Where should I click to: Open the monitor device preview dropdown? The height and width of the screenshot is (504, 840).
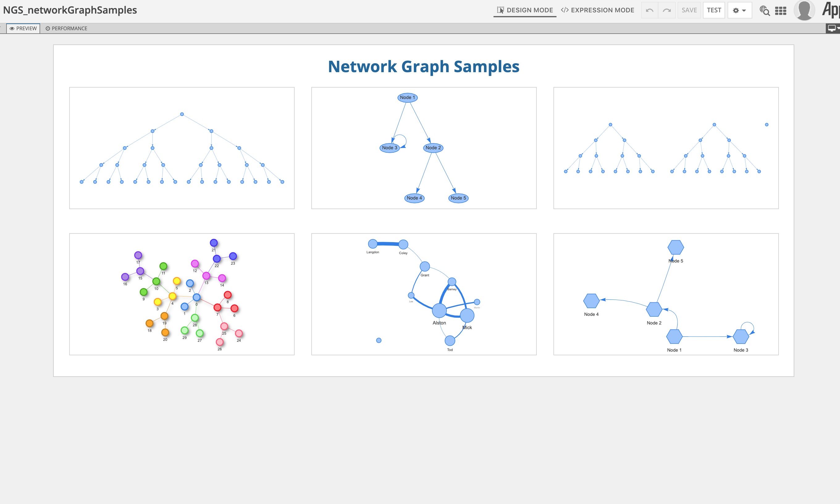click(x=833, y=28)
